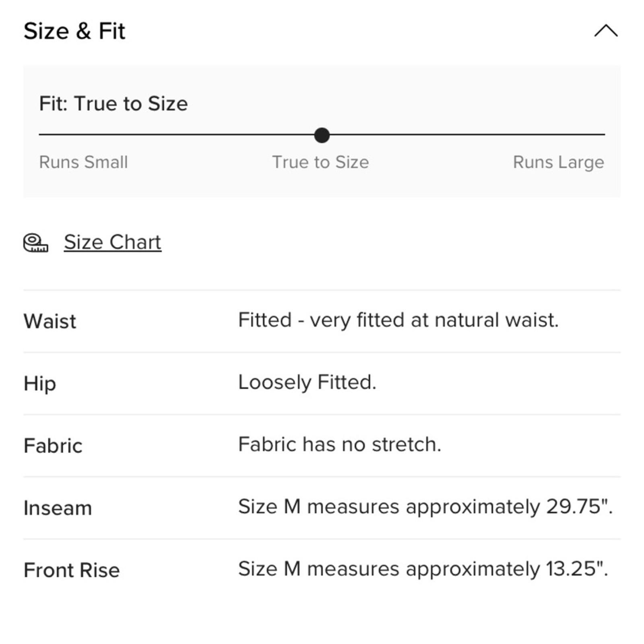644x644 pixels.
Task: Click the measuring tape icon
Action: pyautogui.click(x=35, y=243)
